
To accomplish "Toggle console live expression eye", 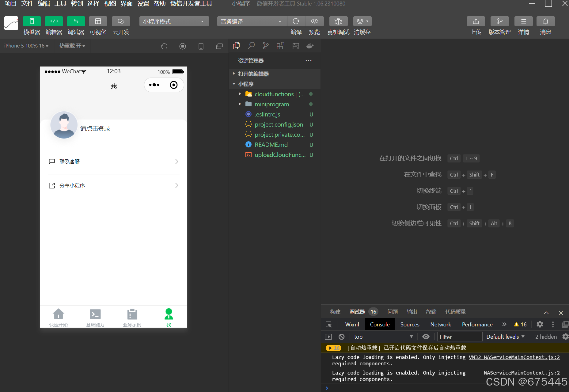I will [426, 337].
